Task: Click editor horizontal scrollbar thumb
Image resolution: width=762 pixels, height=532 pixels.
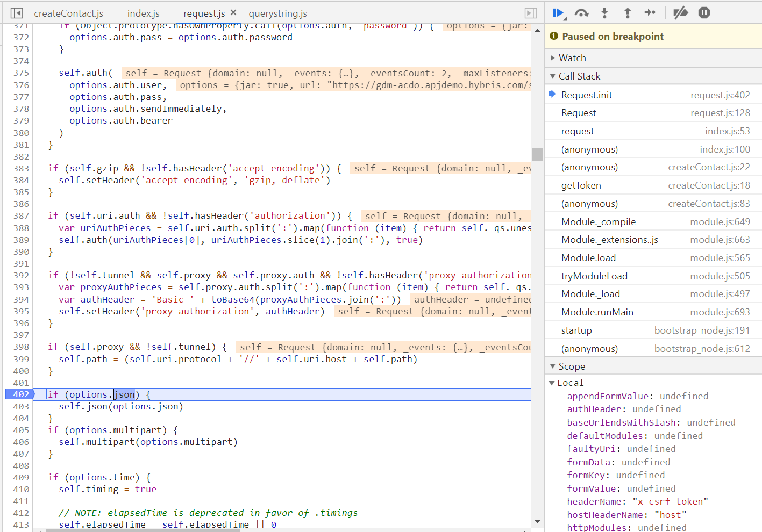Action: [x=143, y=530]
